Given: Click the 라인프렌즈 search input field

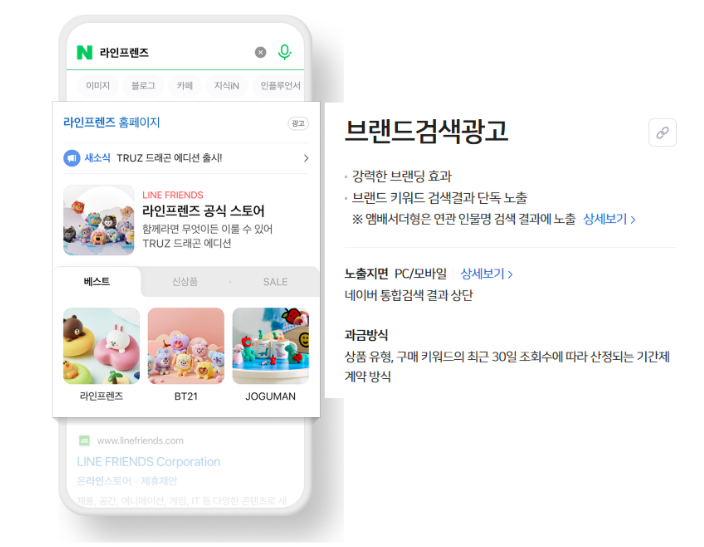Looking at the screenshot, I should point(175,53).
